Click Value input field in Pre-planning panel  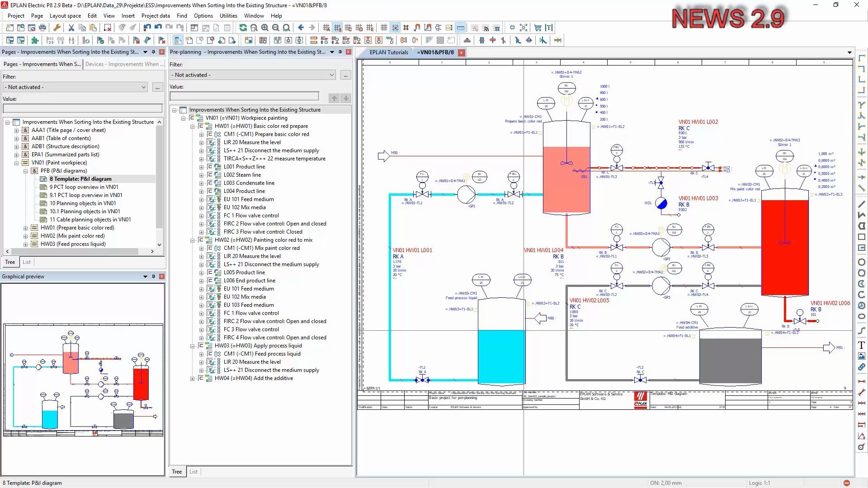(245, 96)
